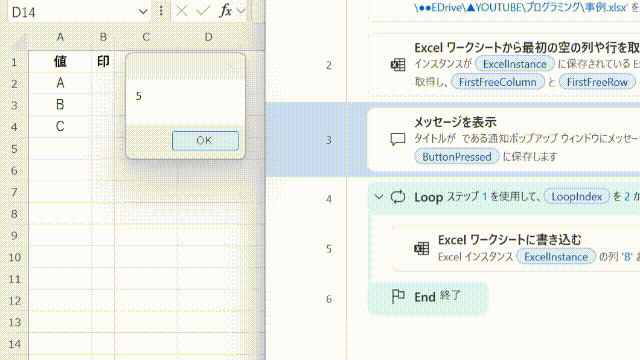
Task: Select all cells via corner triangle
Action: click(x=19, y=41)
